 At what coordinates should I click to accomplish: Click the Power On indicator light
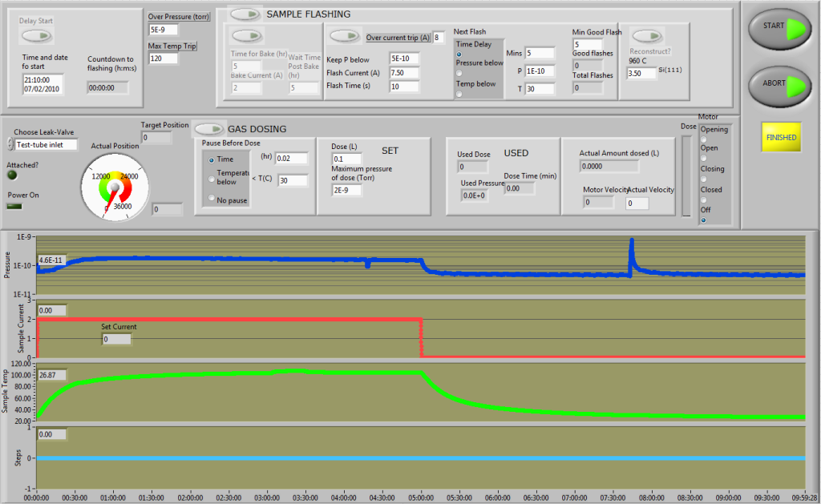[x=14, y=206]
